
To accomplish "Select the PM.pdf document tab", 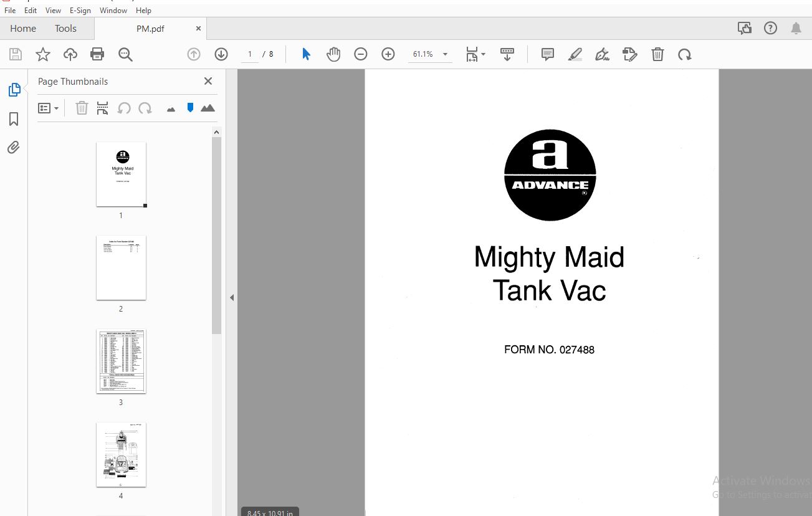I will point(150,28).
